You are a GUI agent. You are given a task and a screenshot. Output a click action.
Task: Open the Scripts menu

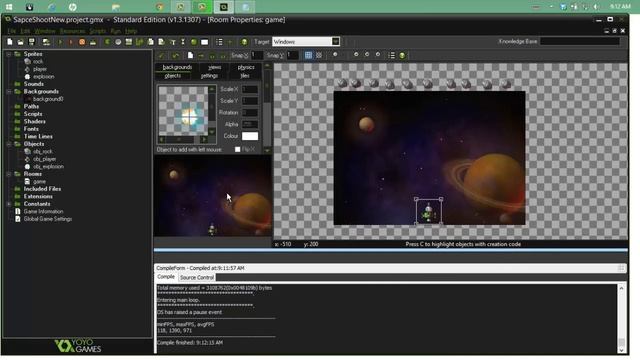pos(98,31)
